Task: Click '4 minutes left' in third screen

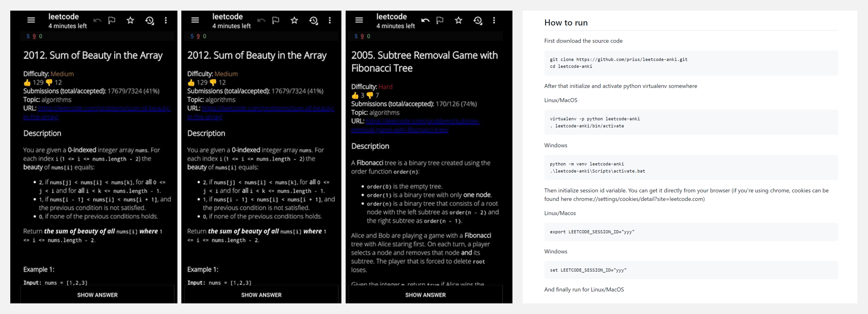Action: tap(396, 26)
